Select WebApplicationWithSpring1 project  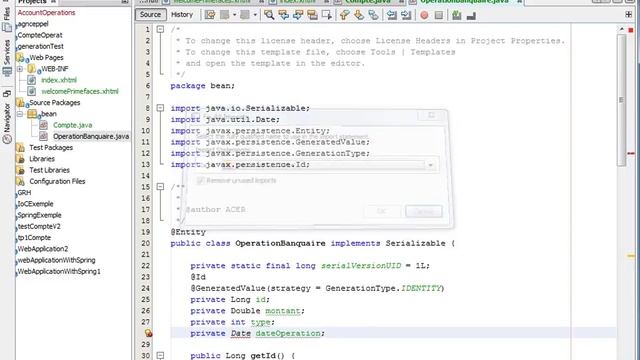pos(59,271)
